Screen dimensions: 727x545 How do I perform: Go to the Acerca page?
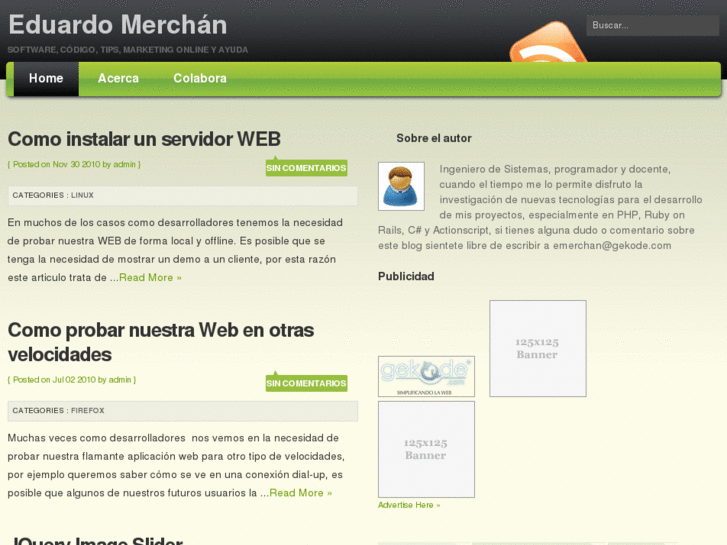[x=118, y=78]
